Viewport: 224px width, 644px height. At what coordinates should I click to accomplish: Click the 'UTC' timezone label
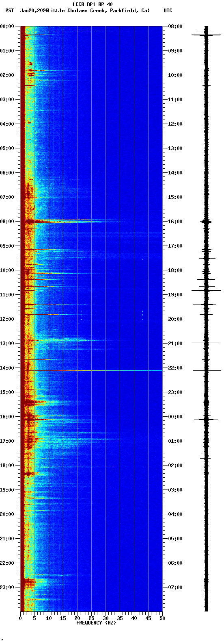[x=168, y=11]
